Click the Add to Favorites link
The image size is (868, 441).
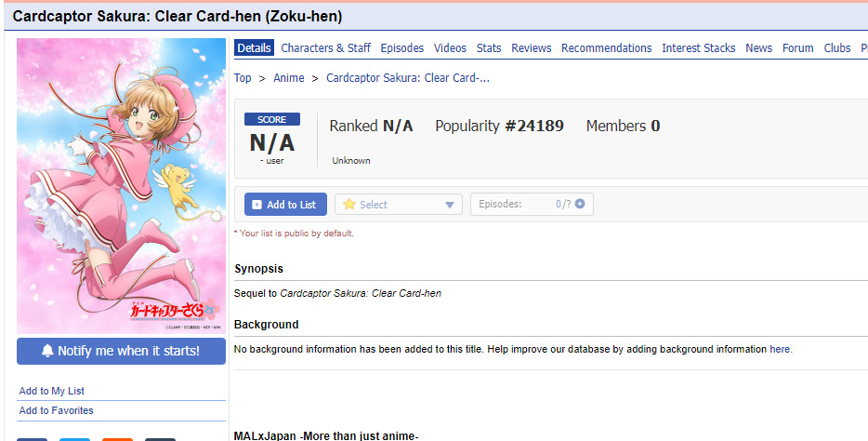[x=56, y=410]
